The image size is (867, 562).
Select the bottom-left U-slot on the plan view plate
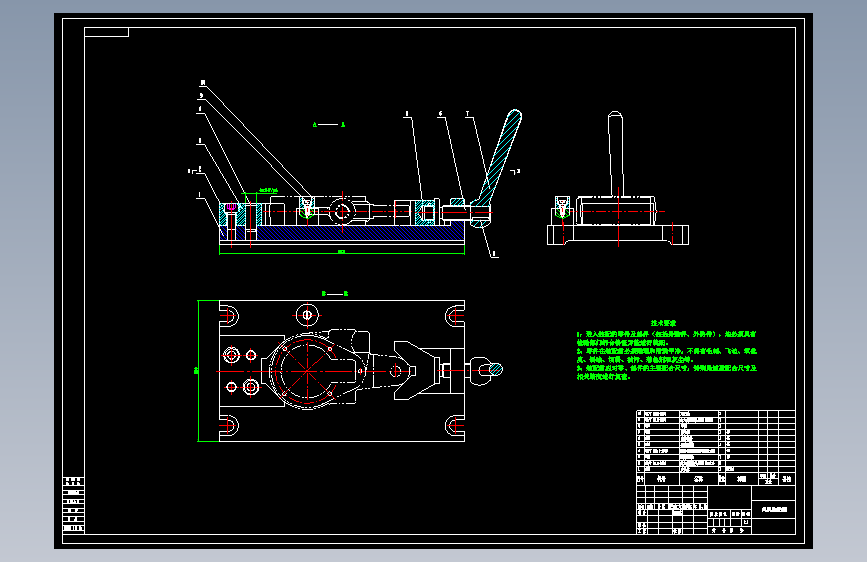click(x=229, y=426)
